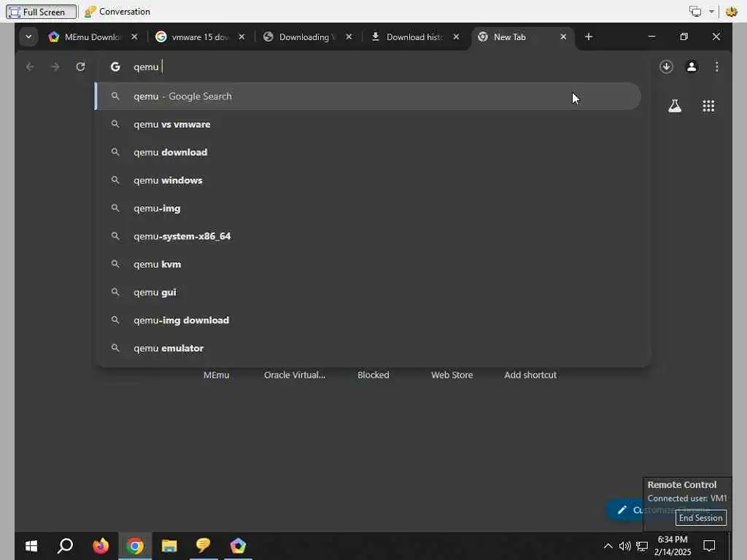
Task: Switch to the Downloading tab
Action: (x=300, y=36)
